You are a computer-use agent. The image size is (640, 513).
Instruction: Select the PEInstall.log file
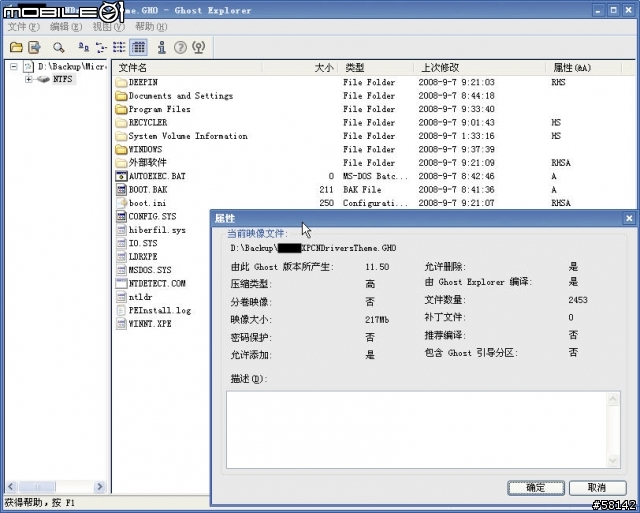point(154,310)
